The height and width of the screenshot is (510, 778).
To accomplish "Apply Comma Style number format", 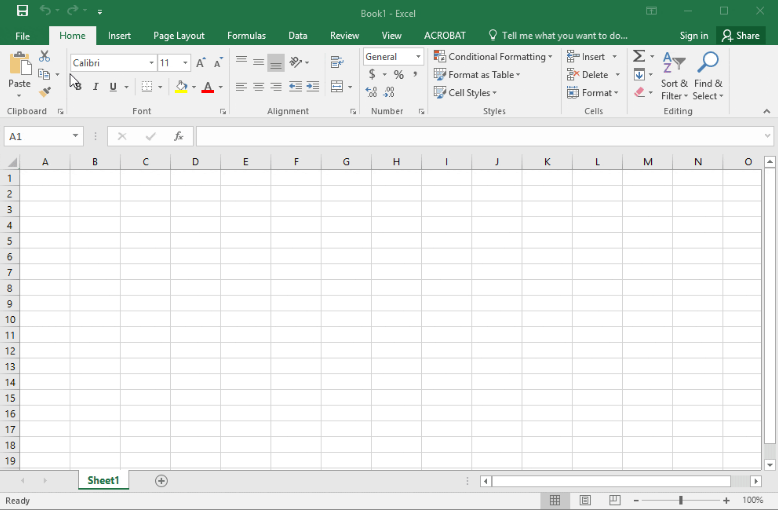I will click(415, 74).
